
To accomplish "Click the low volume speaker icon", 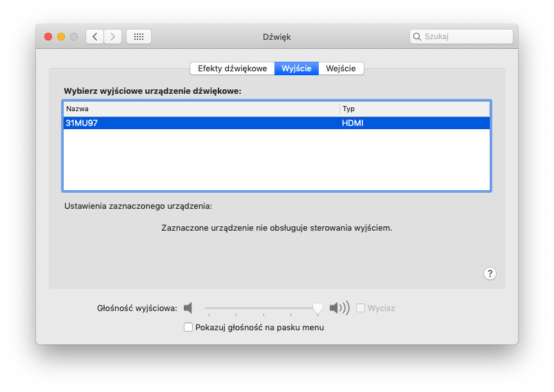I will pos(188,308).
